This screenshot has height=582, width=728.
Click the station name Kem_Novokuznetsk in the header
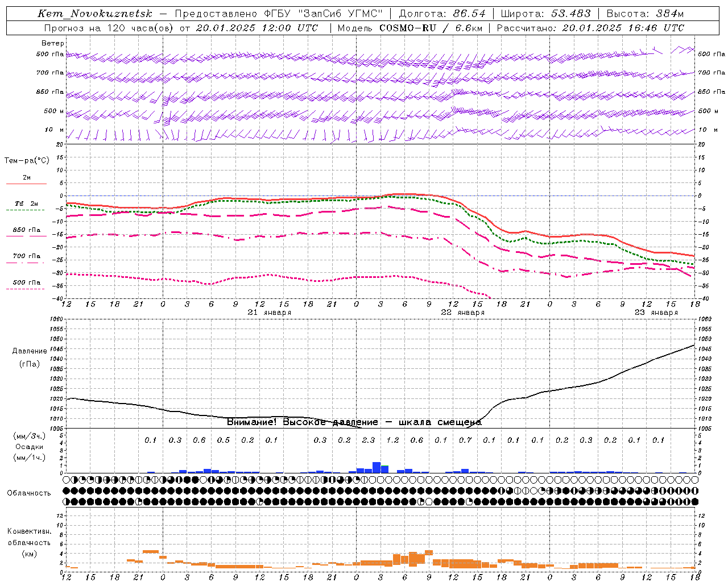(95, 14)
